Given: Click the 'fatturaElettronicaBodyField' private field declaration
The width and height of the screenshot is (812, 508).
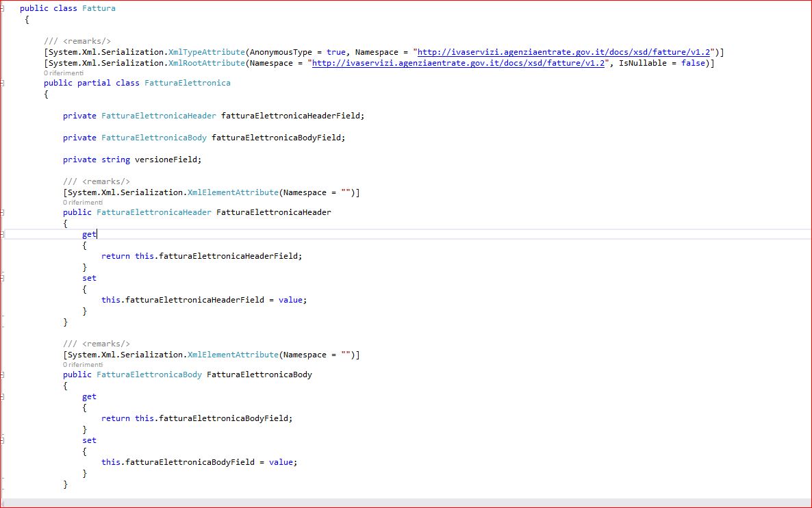Looking at the screenshot, I should pyautogui.click(x=276, y=138).
